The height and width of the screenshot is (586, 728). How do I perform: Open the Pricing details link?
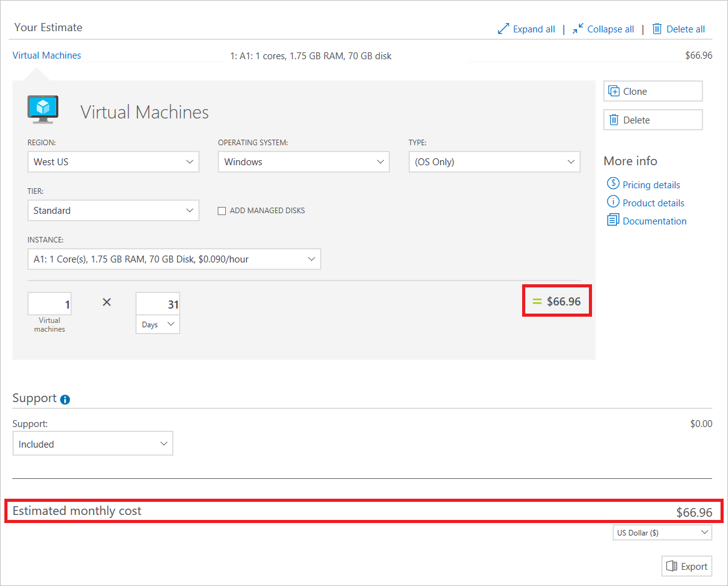[x=651, y=185]
